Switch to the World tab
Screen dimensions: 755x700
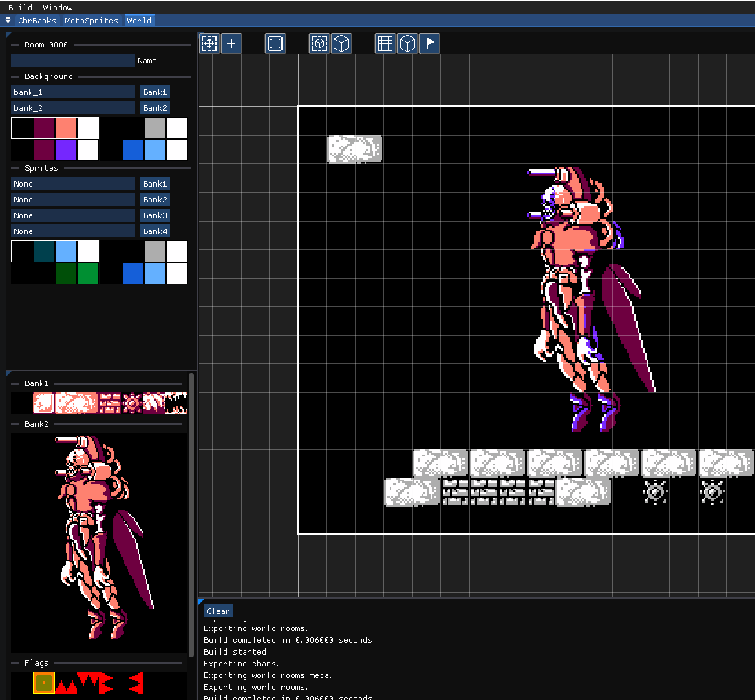tap(139, 21)
